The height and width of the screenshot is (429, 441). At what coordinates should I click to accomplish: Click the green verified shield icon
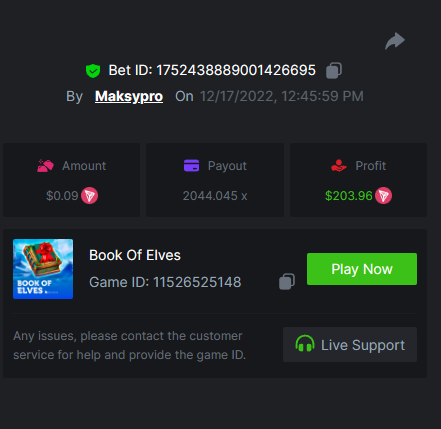tap(93, 71)
